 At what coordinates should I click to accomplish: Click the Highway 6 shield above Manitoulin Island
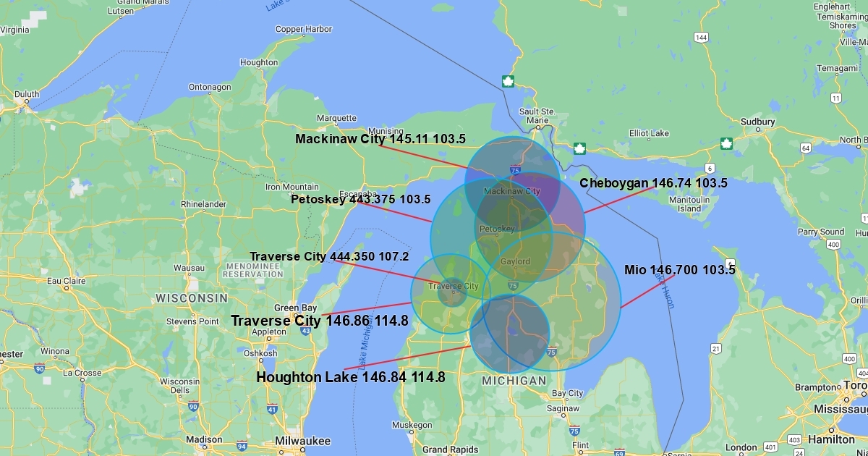(710, 168)
